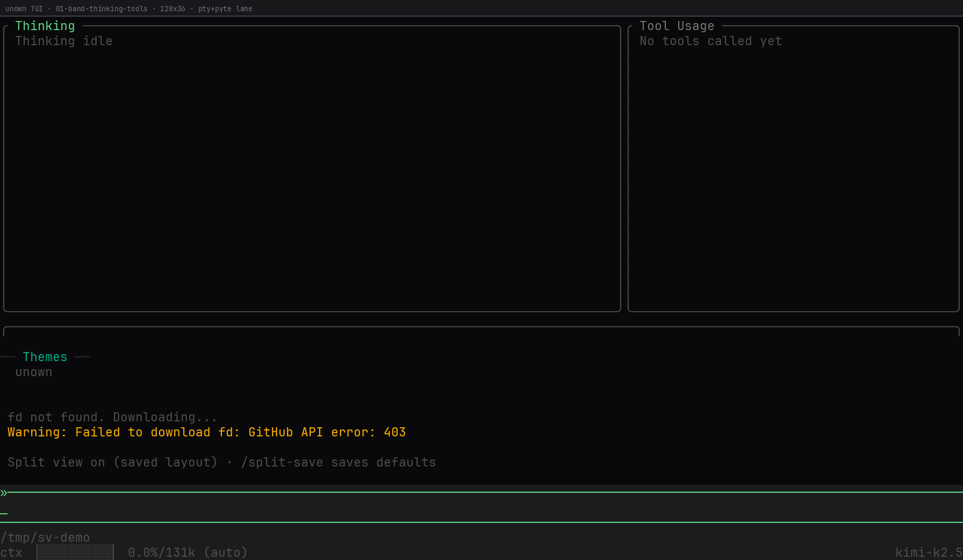
Task: Select the 'Thinking idle' status text
Action: (64, 41)
